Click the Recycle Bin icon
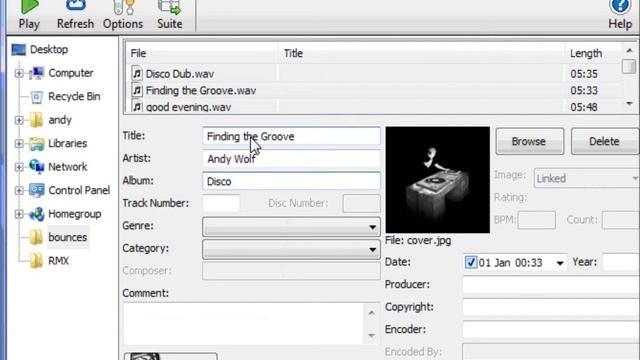The height and width of the screenshot is (360, 640). point(37,97)
